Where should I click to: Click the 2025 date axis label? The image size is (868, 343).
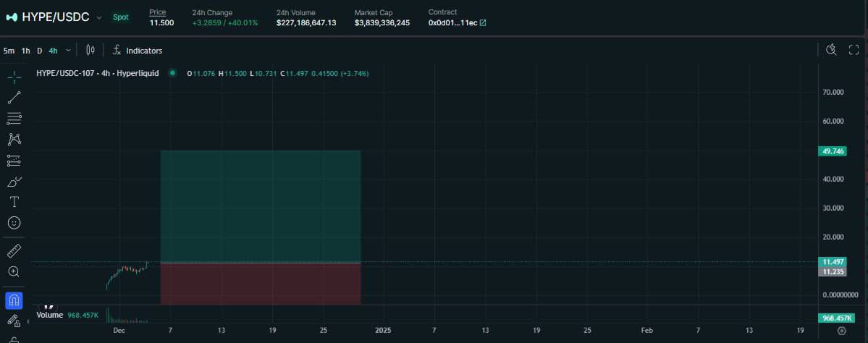[383, 330]
